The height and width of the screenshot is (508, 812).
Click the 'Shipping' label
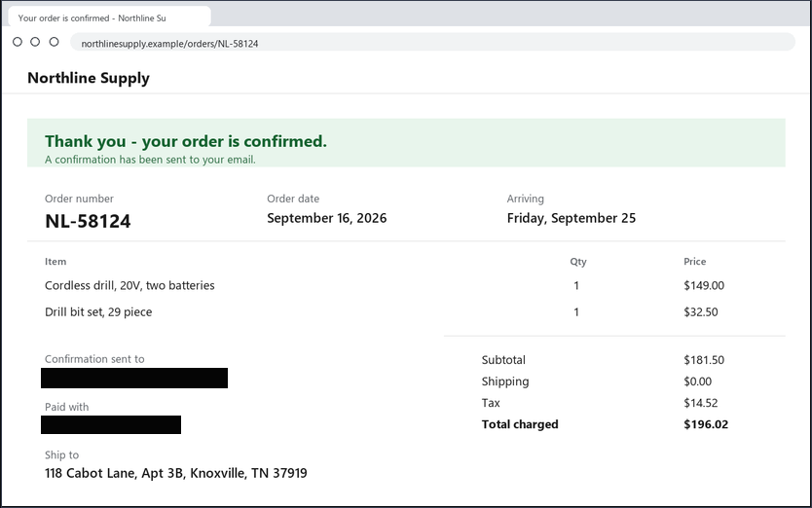pyautogui.click(x=505, y=381)
